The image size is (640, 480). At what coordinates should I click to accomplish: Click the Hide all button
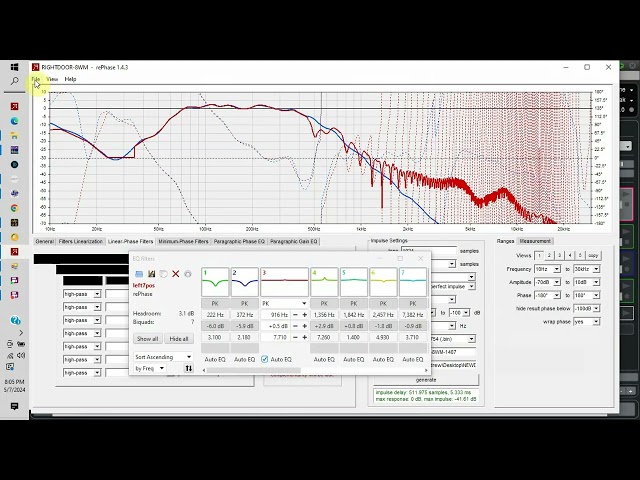click(179, 339)
